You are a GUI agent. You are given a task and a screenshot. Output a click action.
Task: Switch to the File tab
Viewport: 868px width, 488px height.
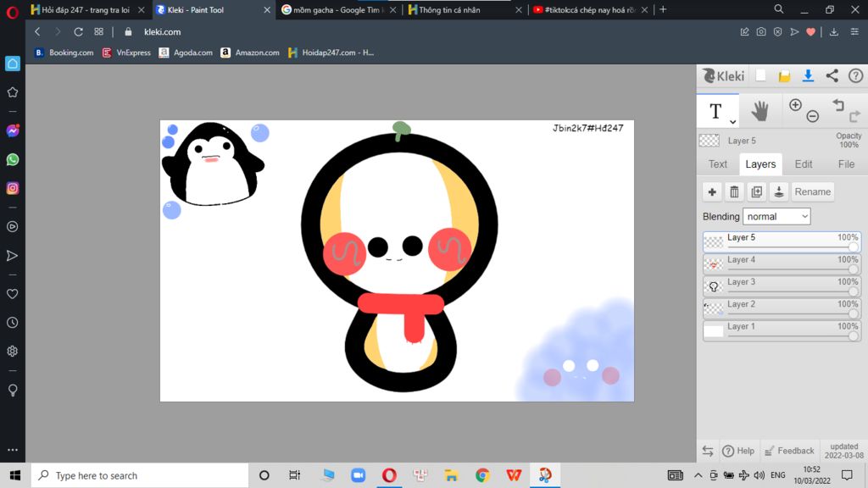[x=846, y=164]
